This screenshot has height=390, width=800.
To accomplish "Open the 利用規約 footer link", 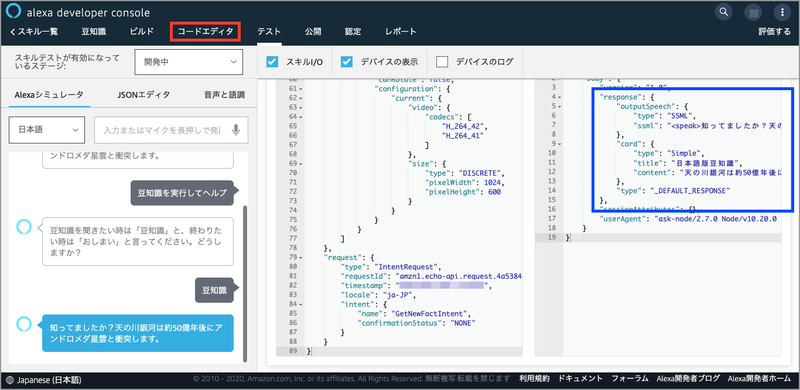I will (x=534, y=378).
